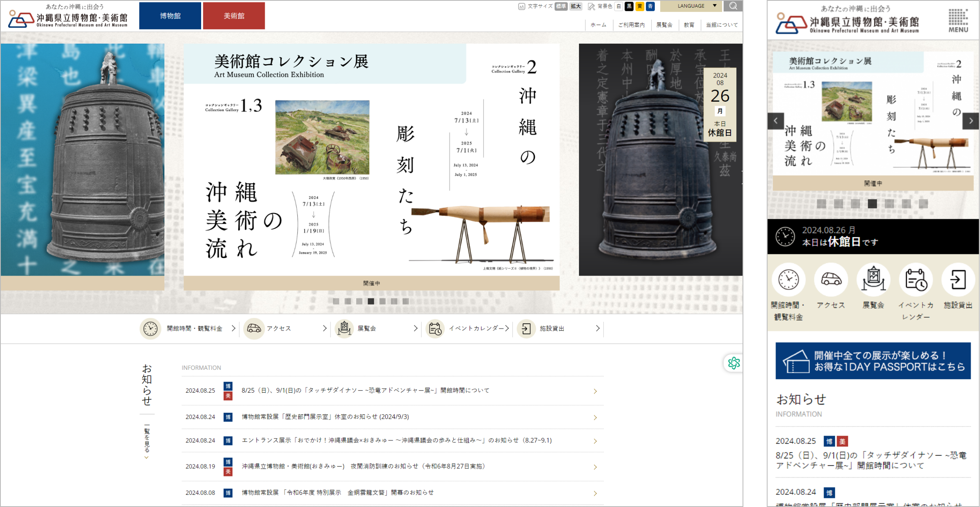Select the last mobile carousel dot
The height and width of the screenshot is (507, 980).
[x=923, y=204]
